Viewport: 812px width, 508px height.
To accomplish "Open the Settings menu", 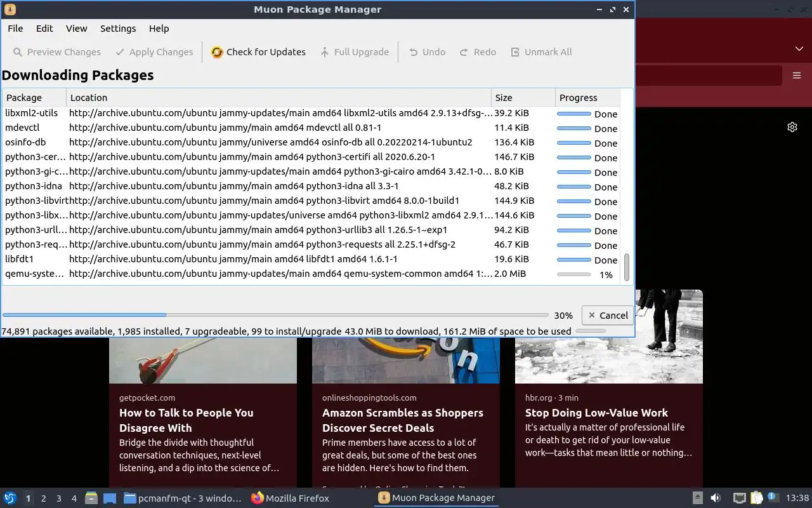I will pyautogui.click(x=118, y=29).
